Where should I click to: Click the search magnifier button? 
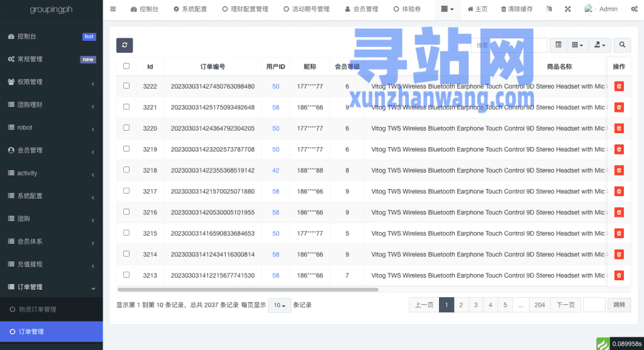click(622, 45)
